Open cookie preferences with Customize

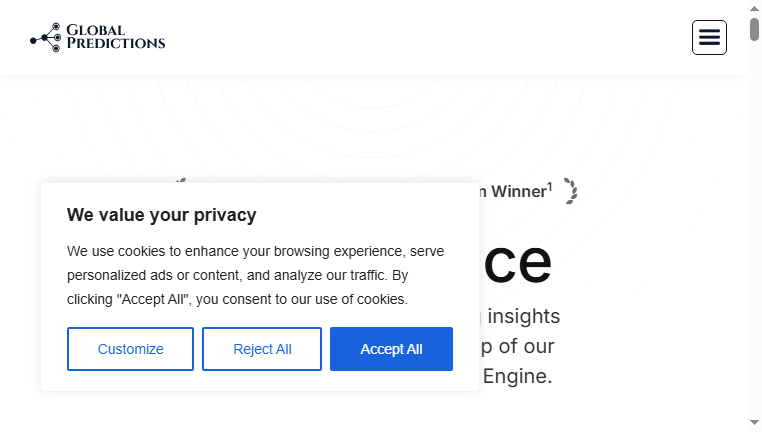point(130,349)
